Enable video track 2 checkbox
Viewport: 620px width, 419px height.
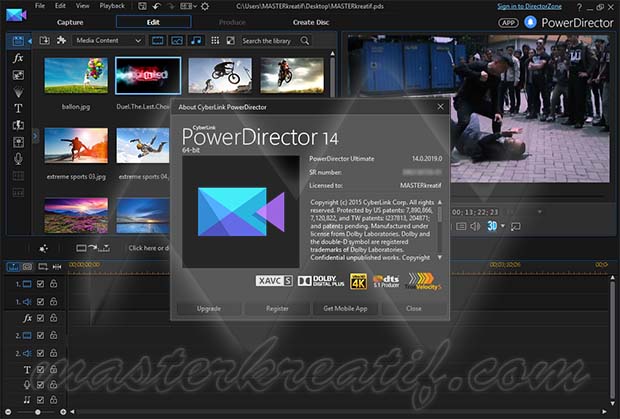point(40,336)
